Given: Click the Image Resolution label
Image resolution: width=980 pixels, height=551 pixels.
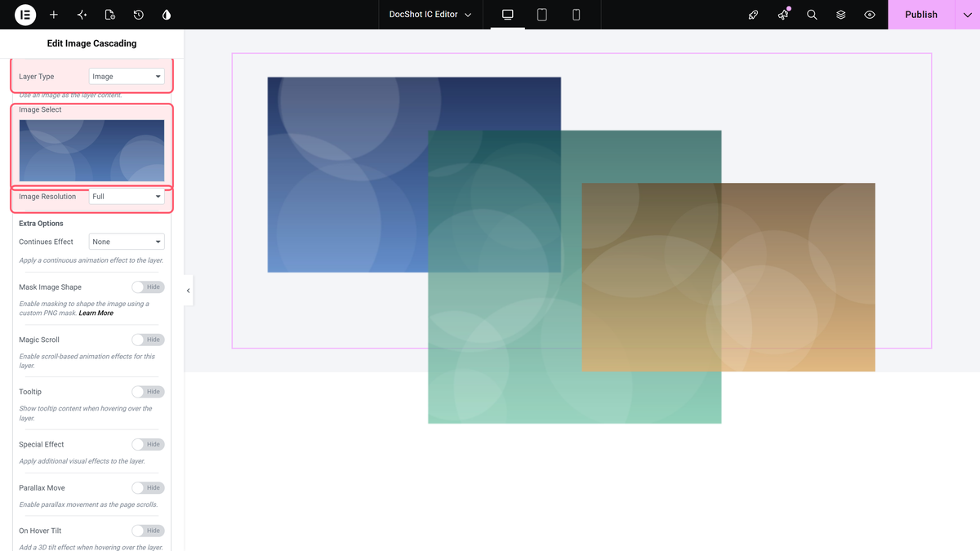Looking at the screenshot, I should pyautogui.click(x=47, y=197).
